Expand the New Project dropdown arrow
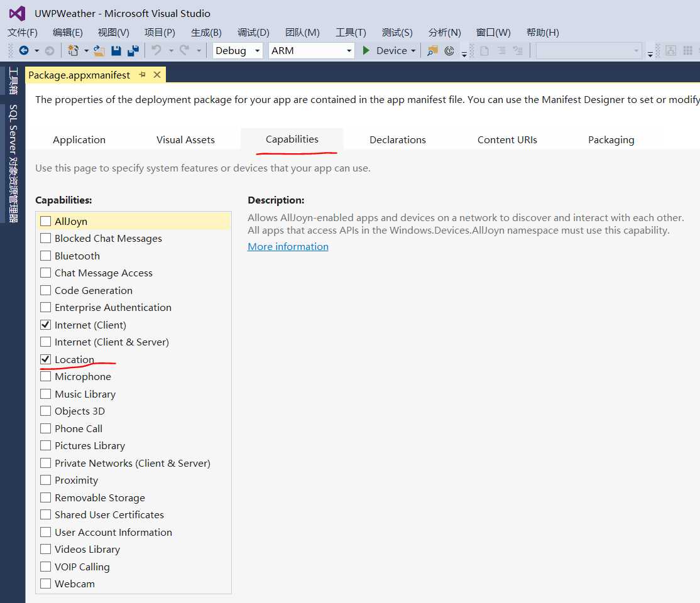This screenshot has width=700, height=603. 86,51
